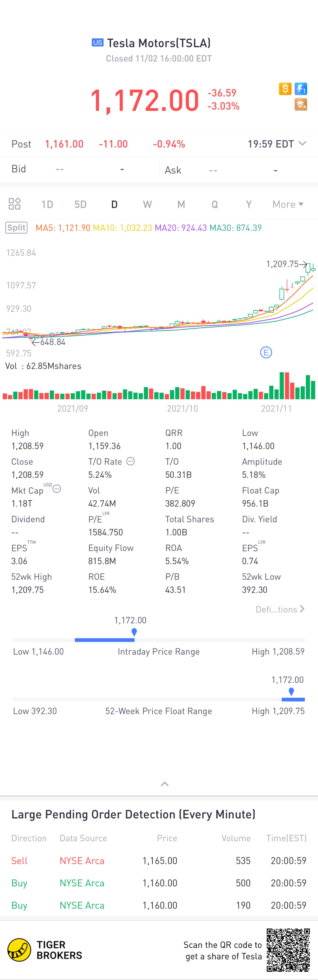Open T/O Rate info bubble icon
This screenshot has width=318, height=980.
tap(130, 461)
